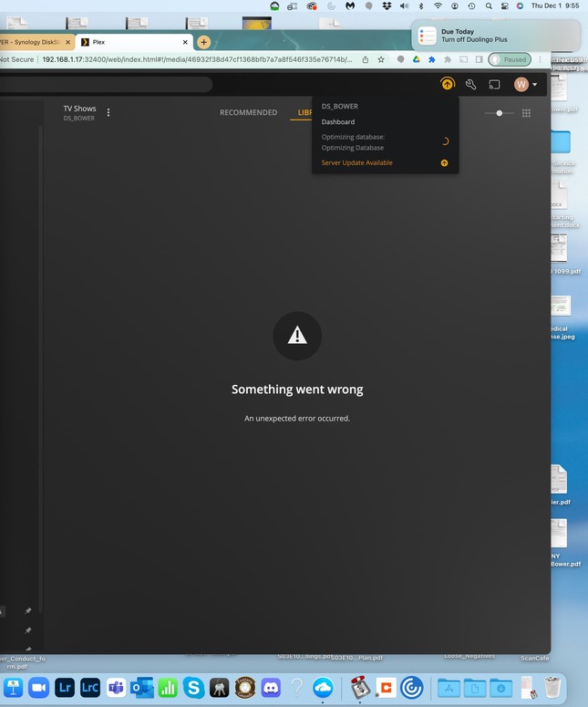Screen dimensions: 588x707
Task: Select the Recommended tab
Action: [248, 112]
